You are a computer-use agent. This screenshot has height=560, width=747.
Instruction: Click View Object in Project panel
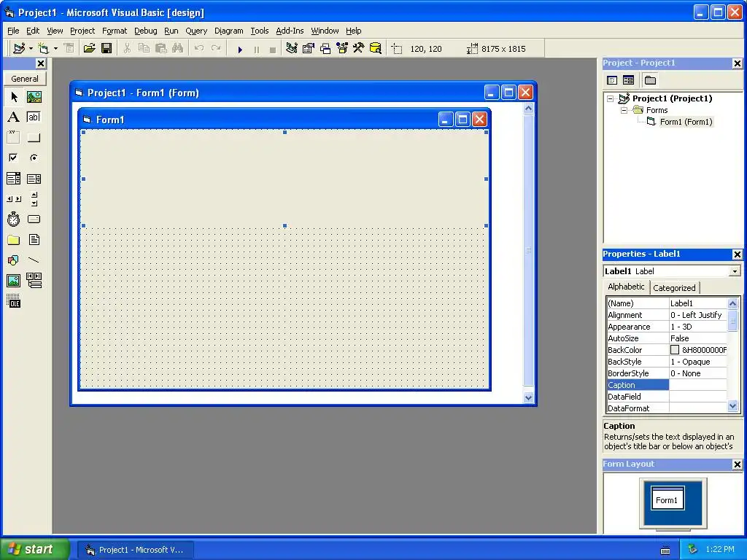pos(629,80)
